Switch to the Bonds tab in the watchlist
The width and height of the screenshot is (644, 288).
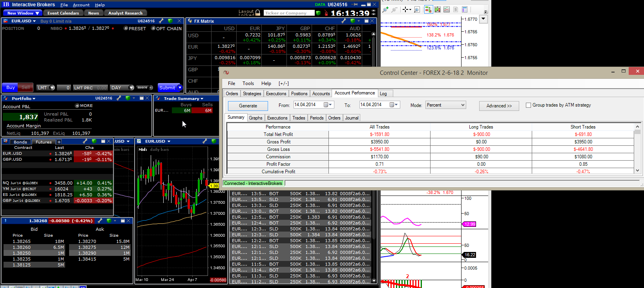pyautogui.click(x=20, y=142)
